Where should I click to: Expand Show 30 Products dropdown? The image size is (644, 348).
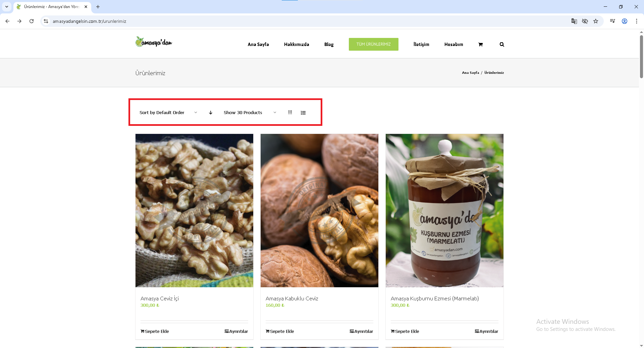point(250,113)
